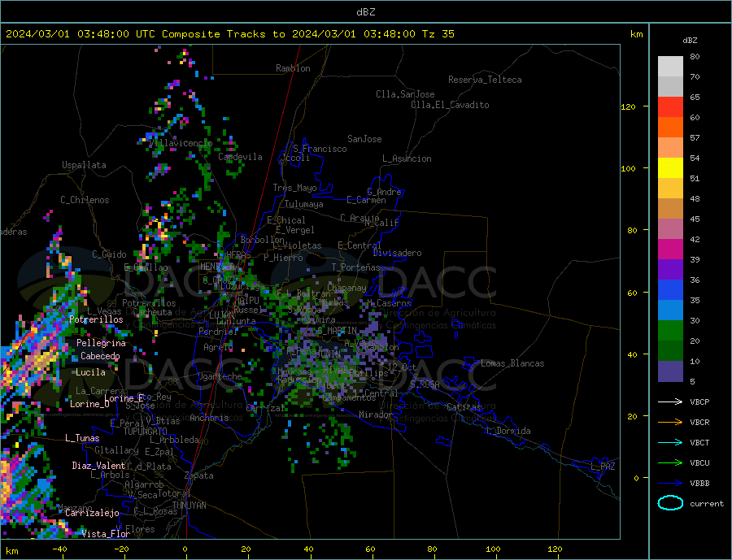Viewport: 732px width, 560px height.
Task: Select the lightest gray swatch atop legend
Action: click(670, 67)
